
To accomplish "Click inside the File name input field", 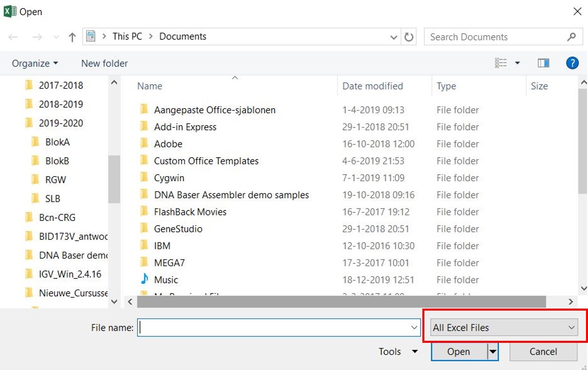I will [x=277, y=327].
